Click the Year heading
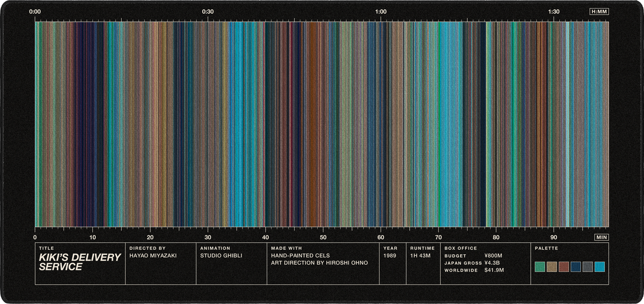Viewport: 644px width, 304px height. pyautogui.click(x=391, y=249)
